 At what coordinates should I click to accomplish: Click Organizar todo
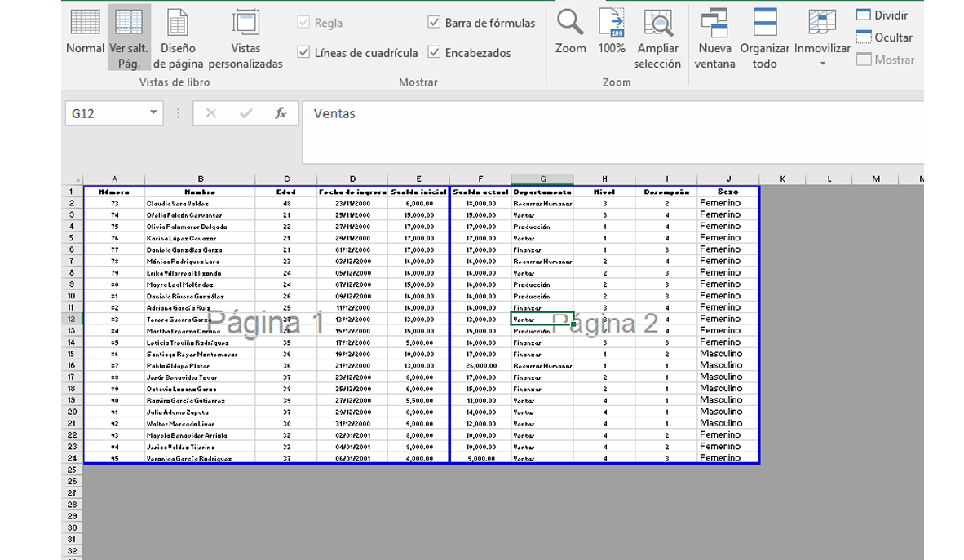tap(764, 38)
